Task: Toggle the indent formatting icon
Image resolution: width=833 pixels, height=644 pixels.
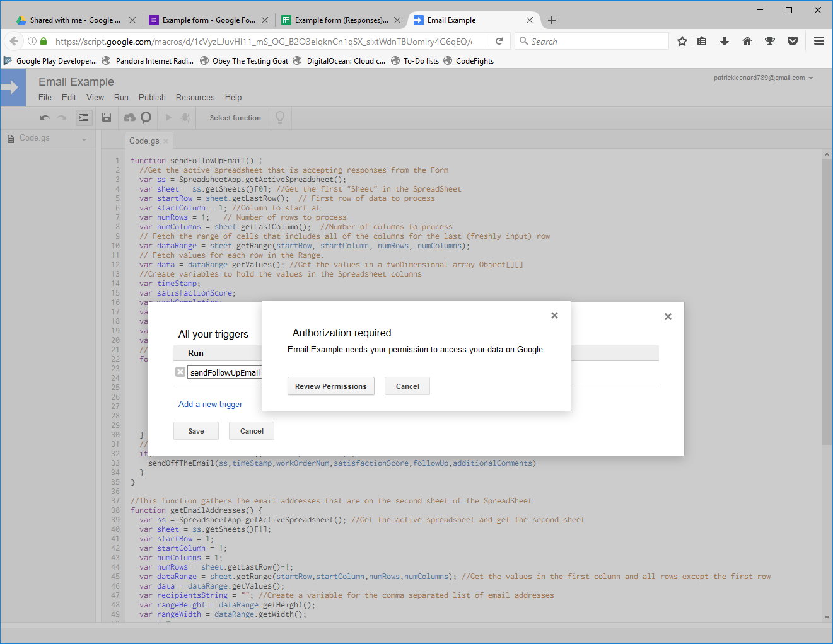Action: click(x=84, y=118)
